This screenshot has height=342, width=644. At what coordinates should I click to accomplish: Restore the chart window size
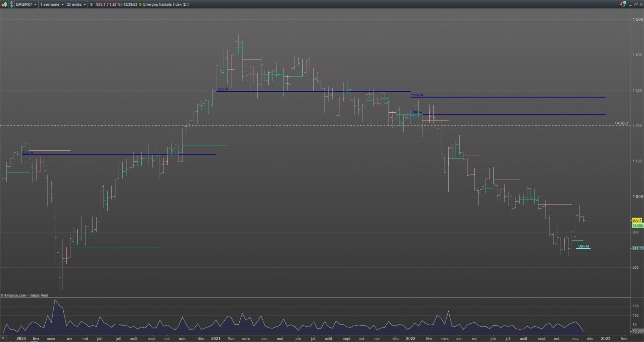coord(636,4)
